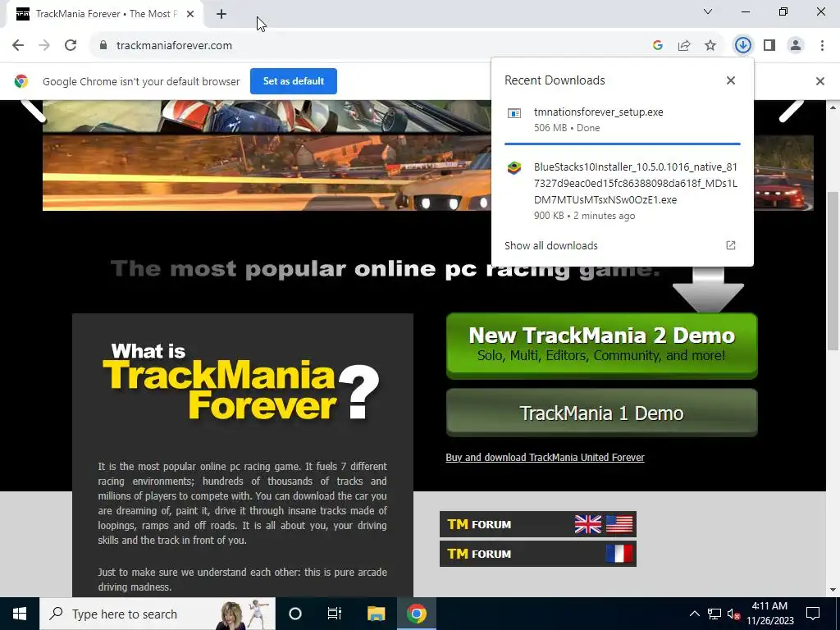
Task: Open File Explorer from the taskbar
Action: tap(376, 614)
